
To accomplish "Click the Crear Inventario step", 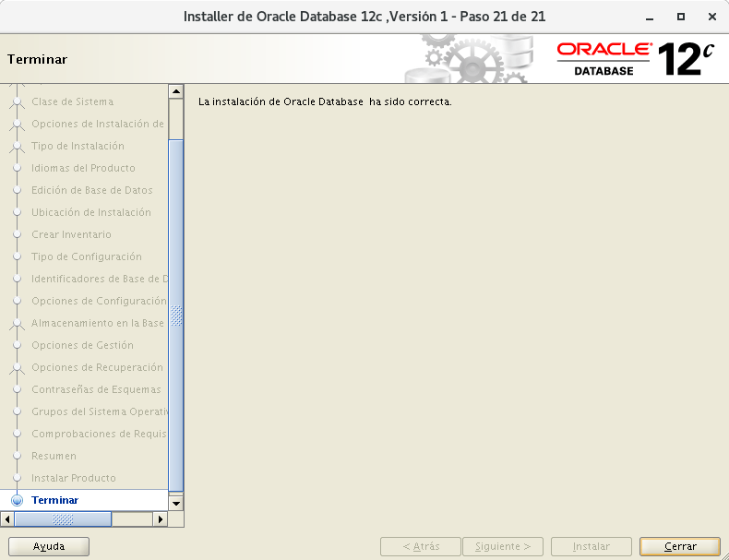I will 71,234.
